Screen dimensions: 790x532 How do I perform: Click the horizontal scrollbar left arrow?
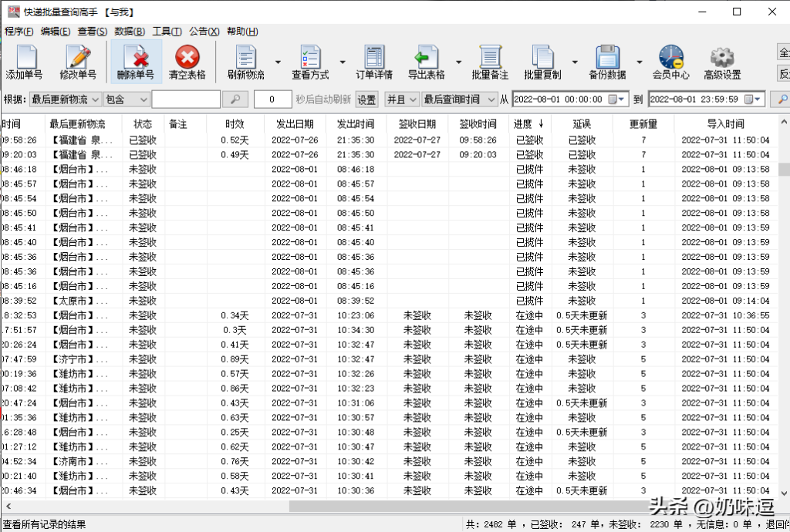(x=8, y=507)
